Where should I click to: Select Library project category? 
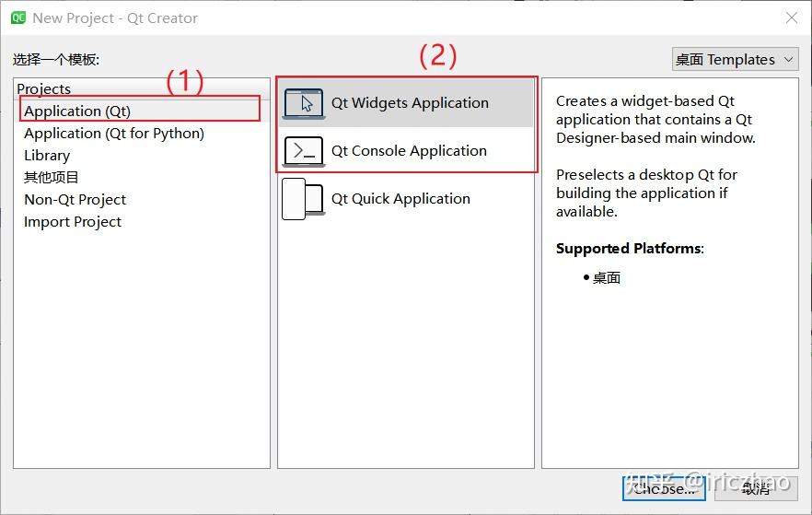[47, 156]
